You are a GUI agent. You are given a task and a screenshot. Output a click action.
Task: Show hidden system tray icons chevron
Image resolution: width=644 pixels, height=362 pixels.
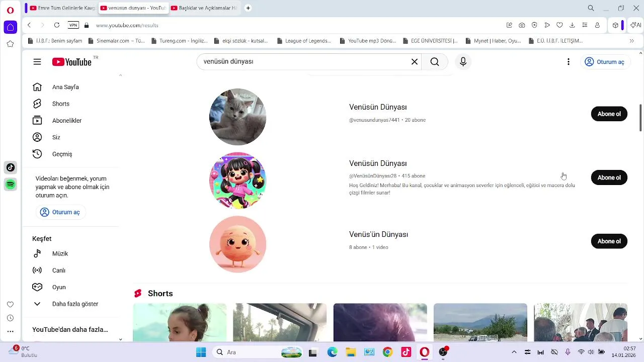514,352
